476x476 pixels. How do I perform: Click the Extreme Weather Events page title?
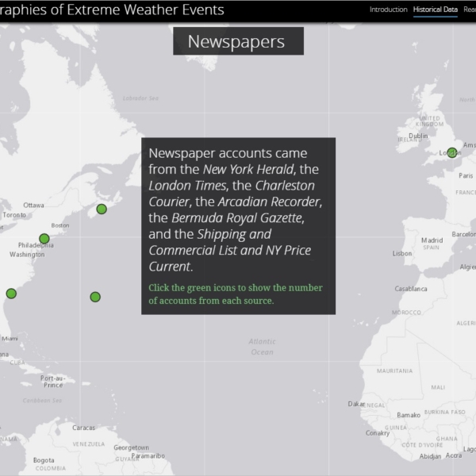coord(112,10)
